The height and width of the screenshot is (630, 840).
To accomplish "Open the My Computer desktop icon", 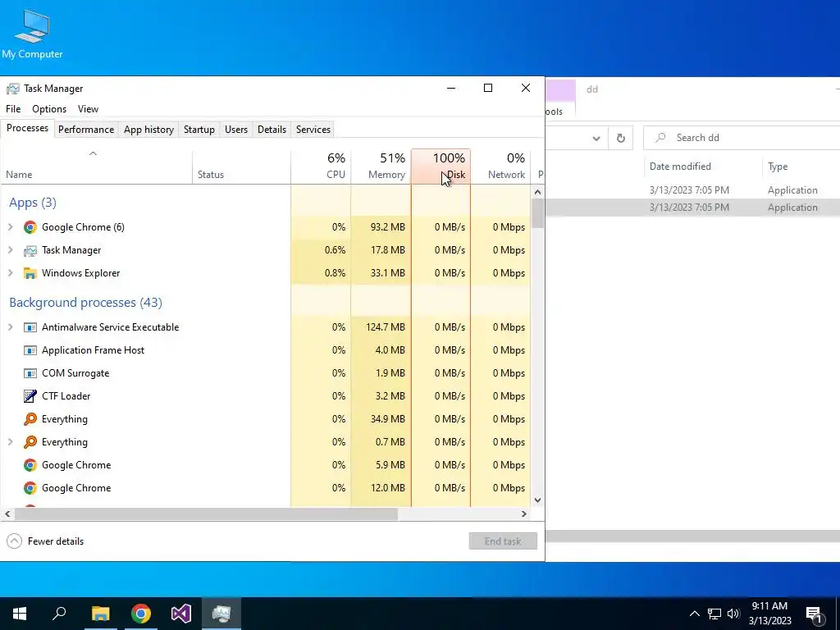I will (32, 33).
